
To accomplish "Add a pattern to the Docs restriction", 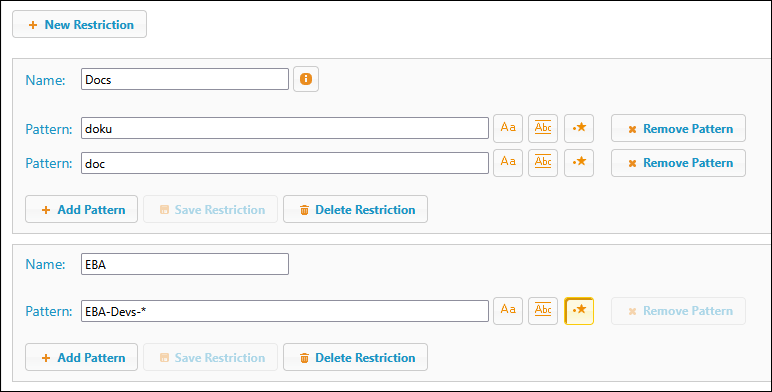I will tap(81, 209).
